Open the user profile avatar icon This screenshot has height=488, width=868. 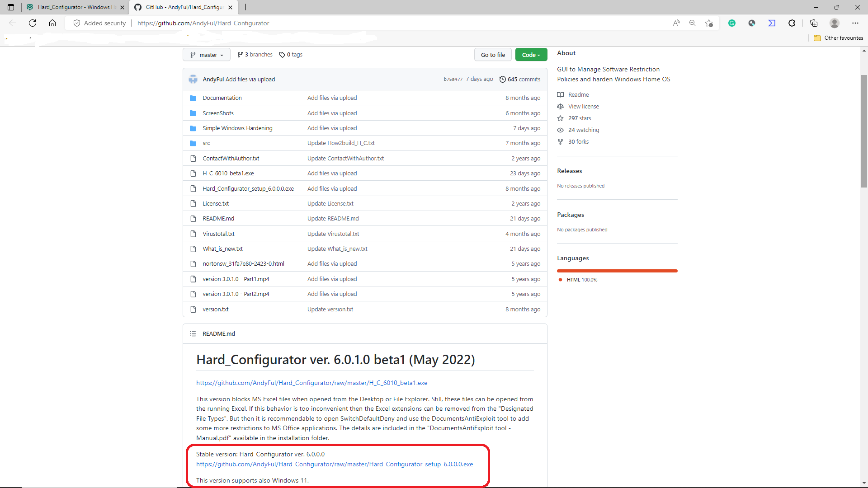pyautogui.click(x=835, y=23)
